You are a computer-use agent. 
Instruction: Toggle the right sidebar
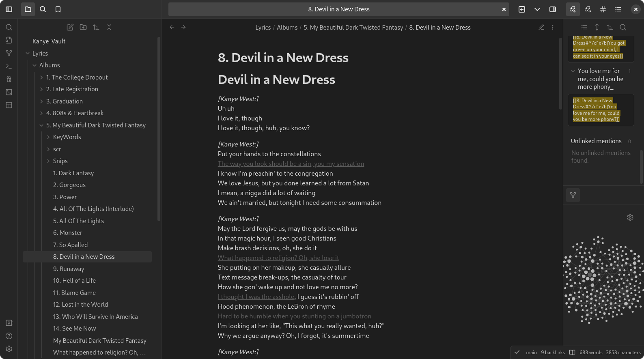[553, 9]
